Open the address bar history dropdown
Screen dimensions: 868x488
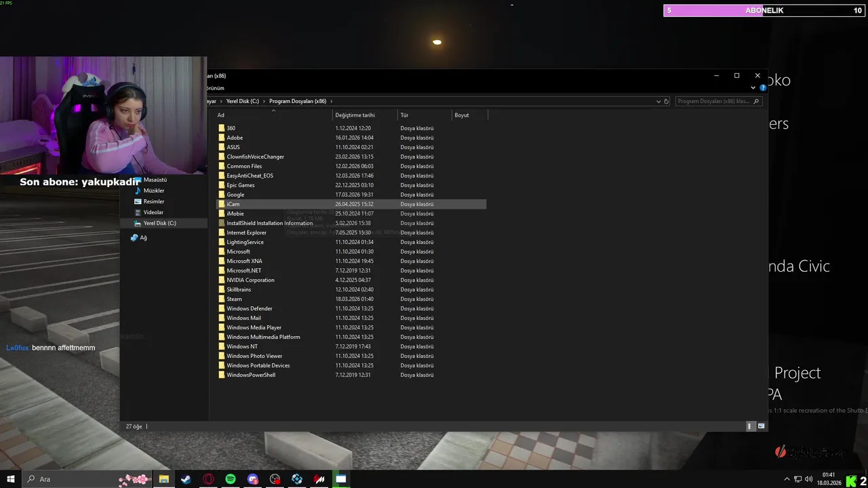[x=658, y=101]
